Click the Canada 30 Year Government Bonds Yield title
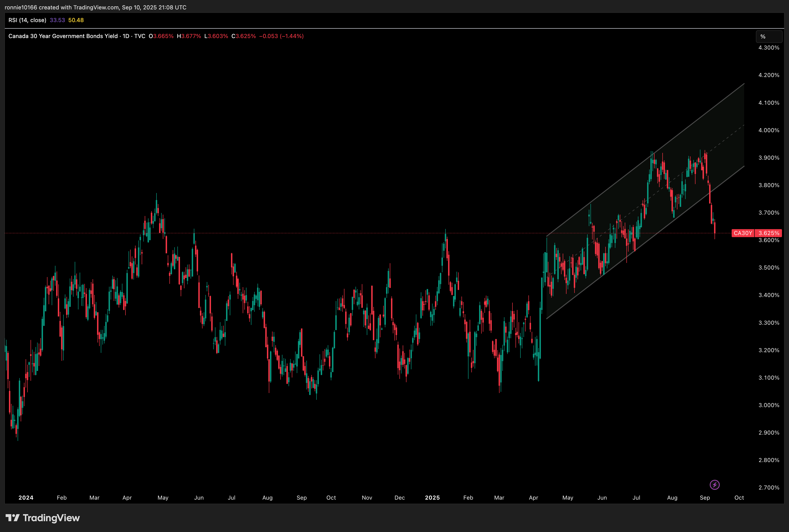The width and height of the screenshot is (789, 532). (x=63, y=36)
